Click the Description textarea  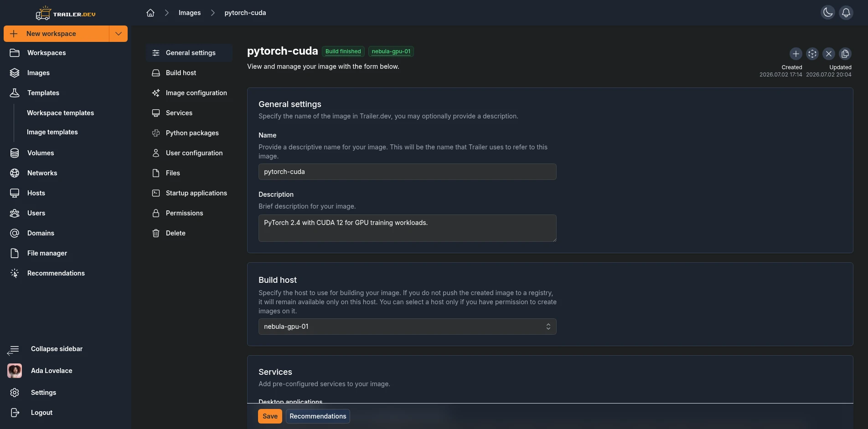(408, 228)
